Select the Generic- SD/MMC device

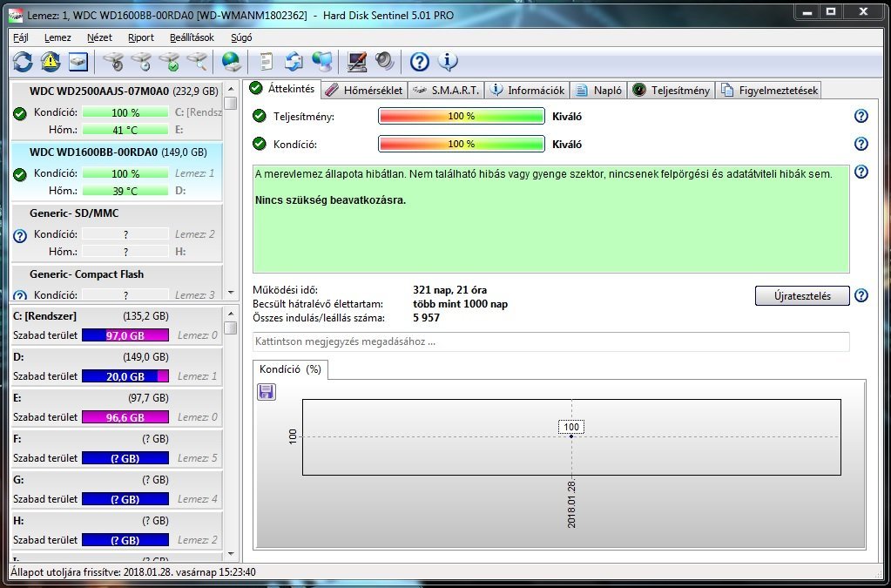point(117,233)
